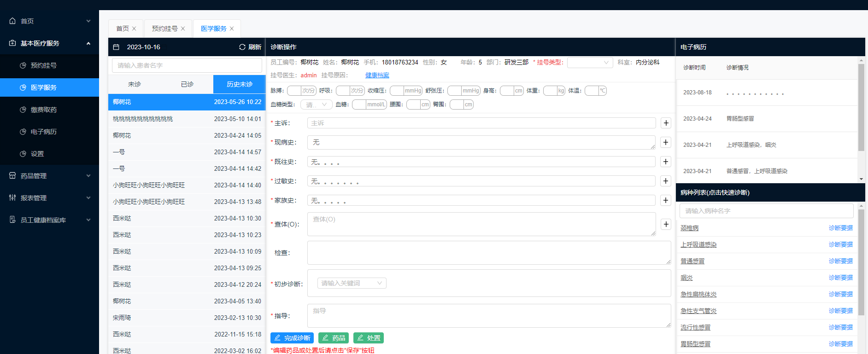Switch to the 历史未诊 tab
This screenshot has height=354, width=868.
240,84
